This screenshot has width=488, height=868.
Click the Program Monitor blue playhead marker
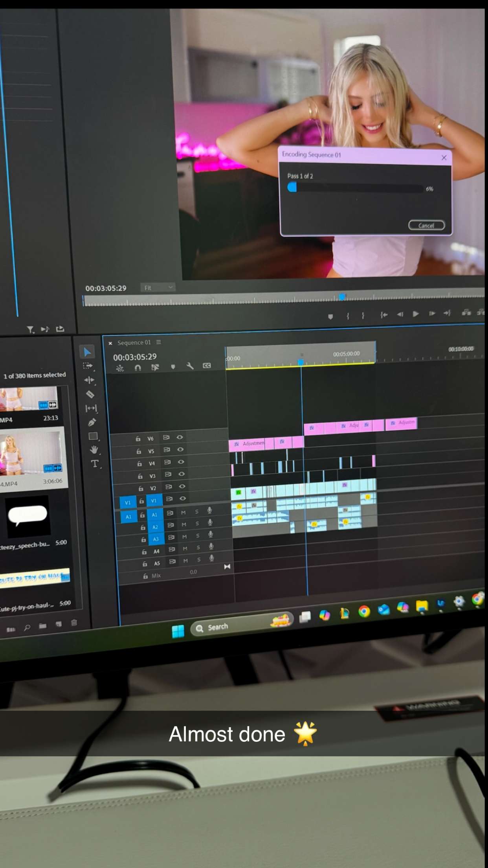click(342, 297)
